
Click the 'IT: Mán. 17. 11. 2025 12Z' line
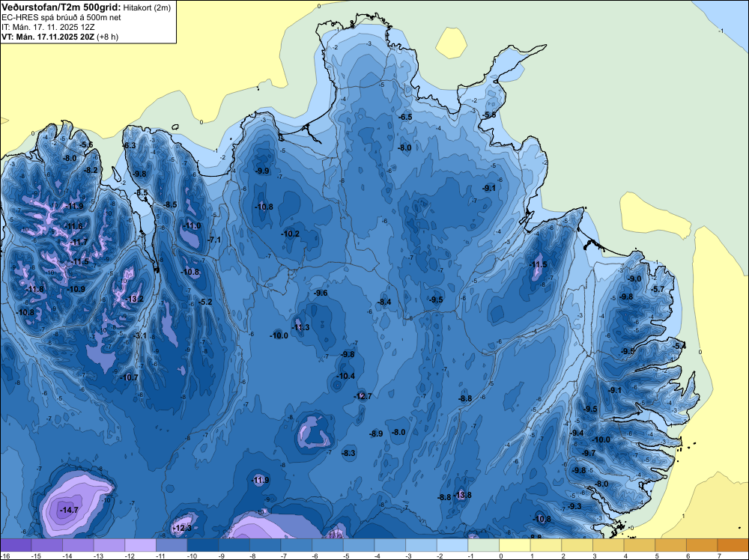tap(48, 27)
